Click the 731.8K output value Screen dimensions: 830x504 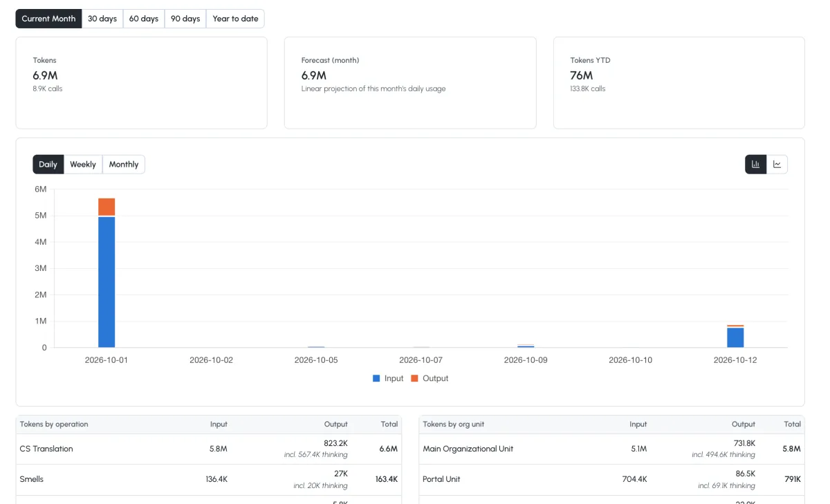pos(744,443)
